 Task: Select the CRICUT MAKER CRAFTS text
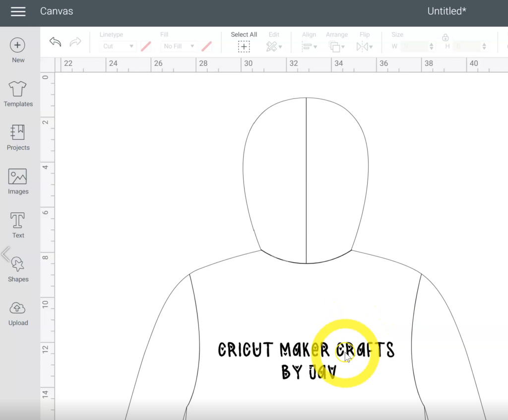(306, 350)
